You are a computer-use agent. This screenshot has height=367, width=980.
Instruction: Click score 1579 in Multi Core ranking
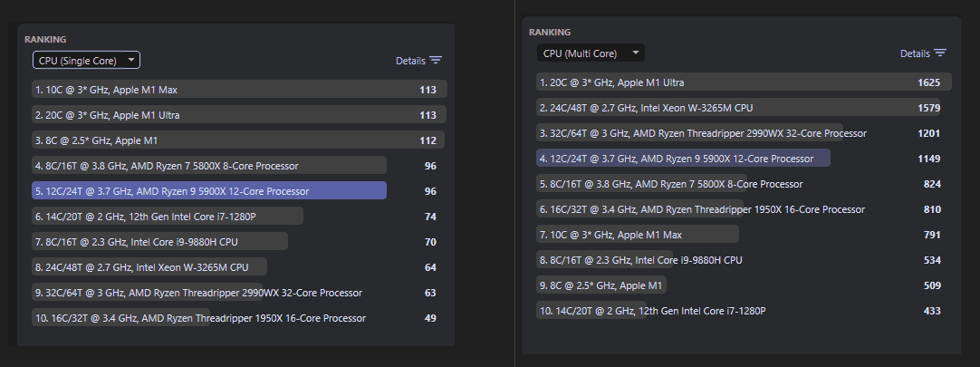(x=928, y=108)
